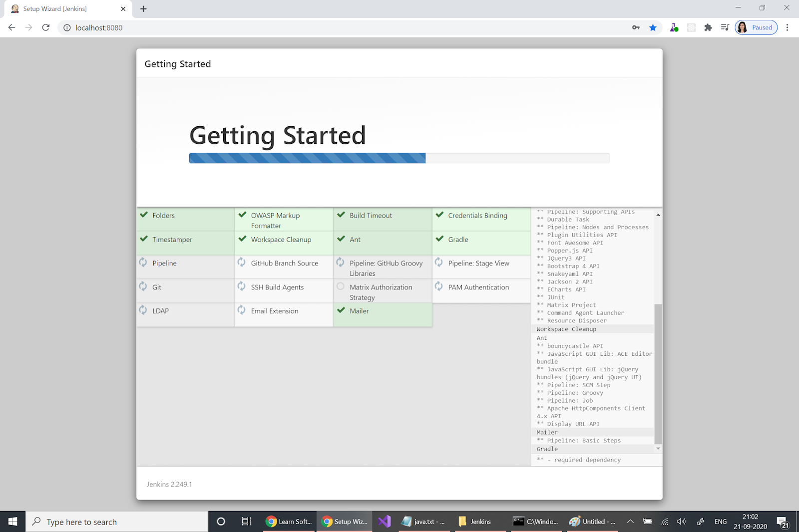The height and width of the screenshot is (532, 799).
Task: Click the Build Timeout checkmark icon
Action: pos(341,215)
